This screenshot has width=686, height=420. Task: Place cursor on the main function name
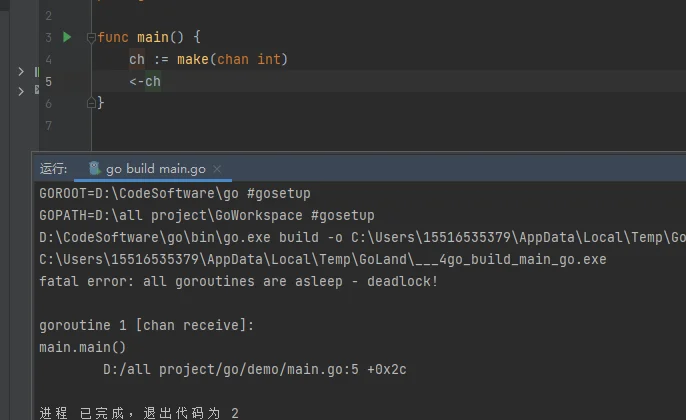click(152, 37)
